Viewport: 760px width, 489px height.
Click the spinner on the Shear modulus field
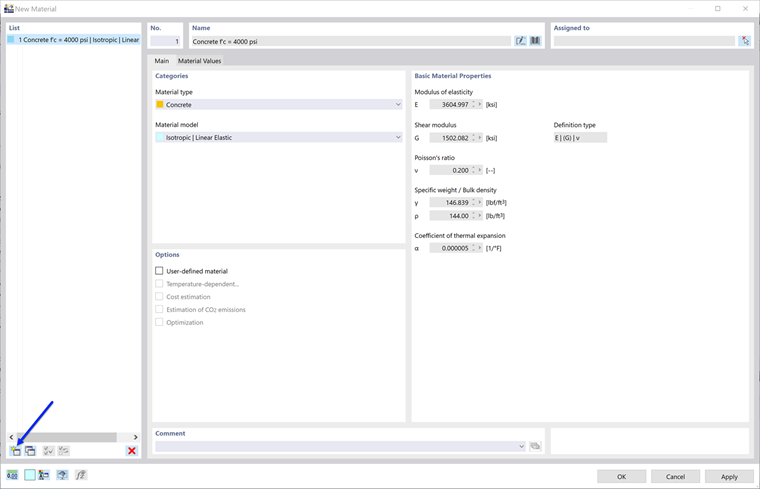click(x=474, y=138)
